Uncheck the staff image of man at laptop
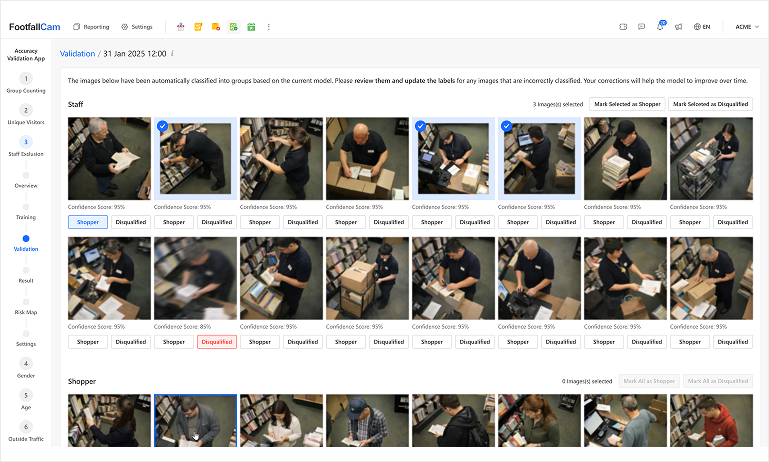This screenshot has height=462, width=769. click(x=507, y=127)
